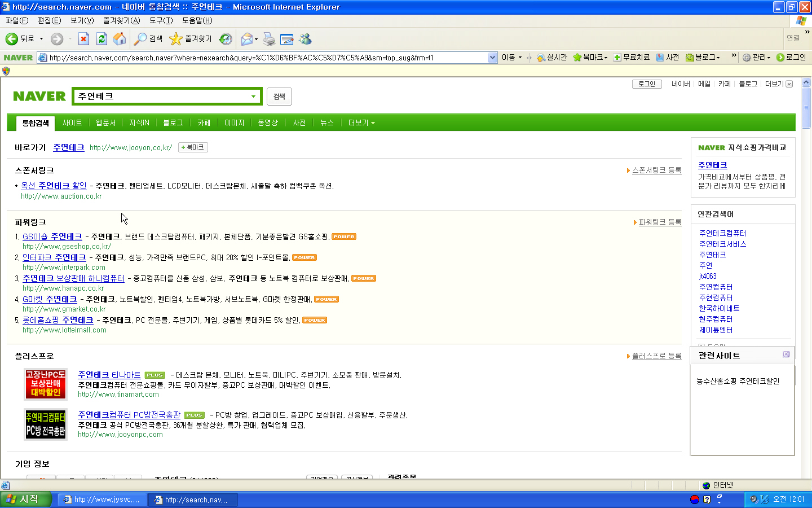Open 파일(F) menu

pos(17,20)
